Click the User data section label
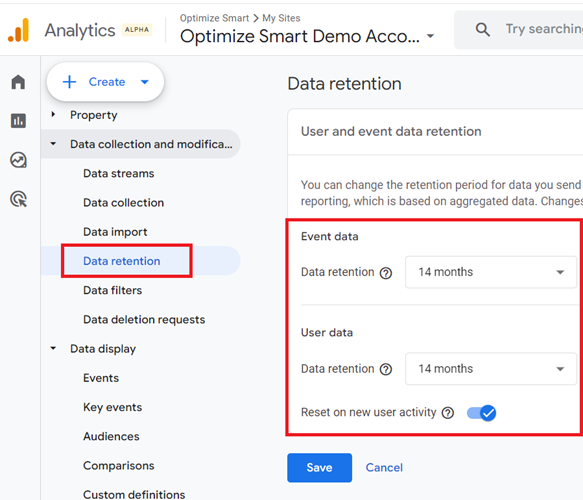 pyautogui.click(x=327, y=333)
